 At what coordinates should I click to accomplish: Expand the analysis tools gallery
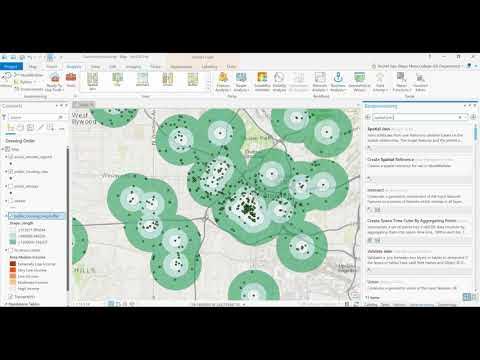[x=209, y=89]
